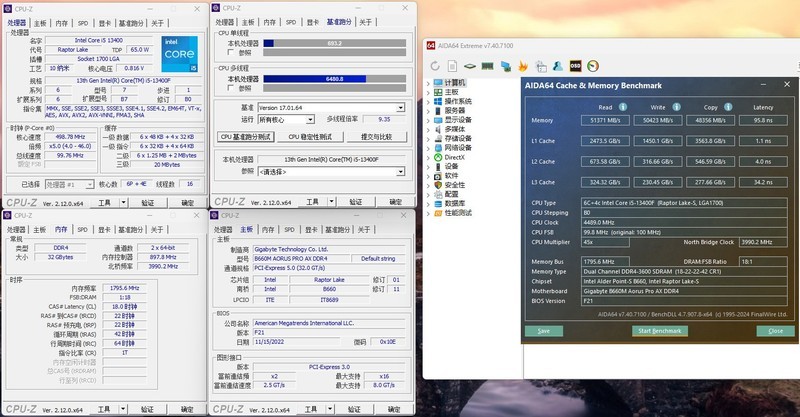800x417 pixels.
Task: Click the AIDA64 gauge toolbar icon
Action: (593, 66)
